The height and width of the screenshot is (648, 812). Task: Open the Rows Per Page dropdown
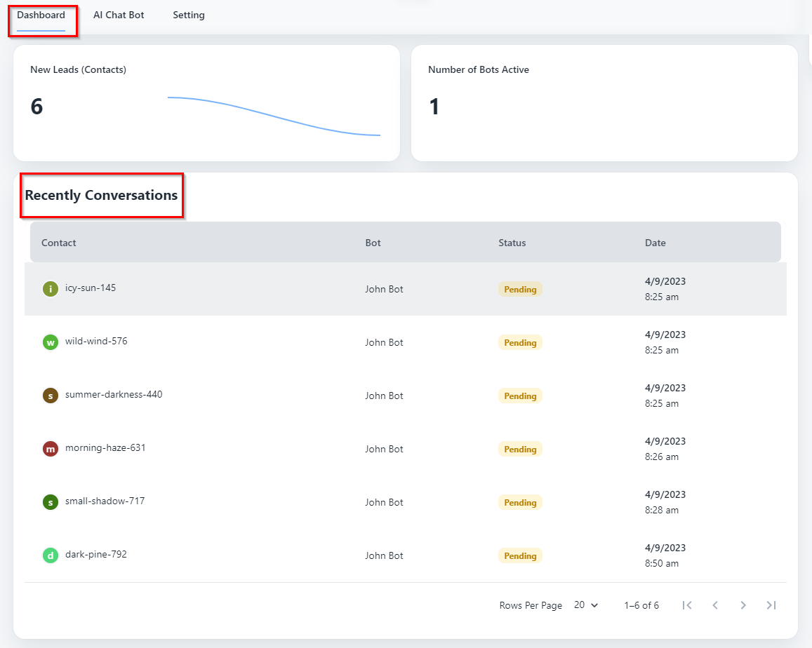pyautogui.click(x=586, y=605)
